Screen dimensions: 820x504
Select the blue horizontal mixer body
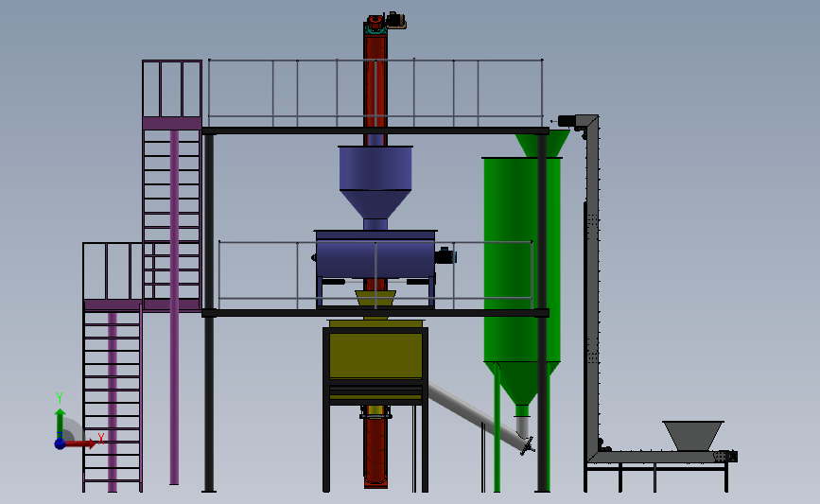pos(375,258)
